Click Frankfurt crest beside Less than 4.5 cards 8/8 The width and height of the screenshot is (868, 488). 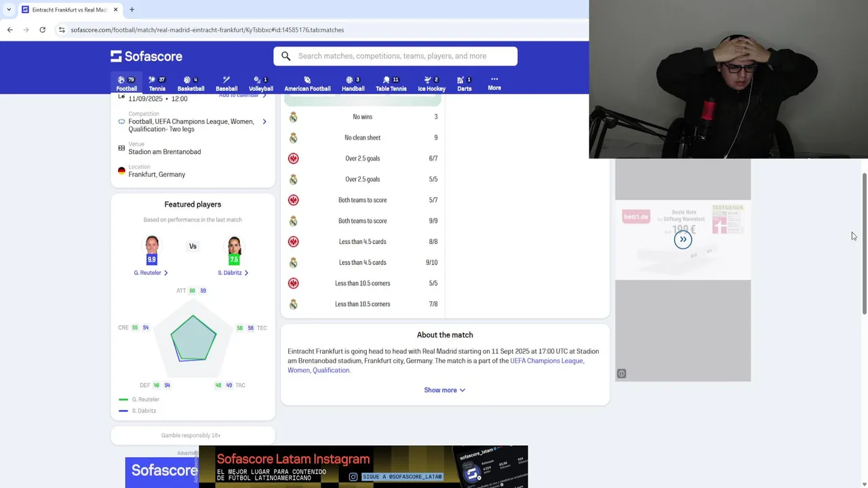pos(294,242)
